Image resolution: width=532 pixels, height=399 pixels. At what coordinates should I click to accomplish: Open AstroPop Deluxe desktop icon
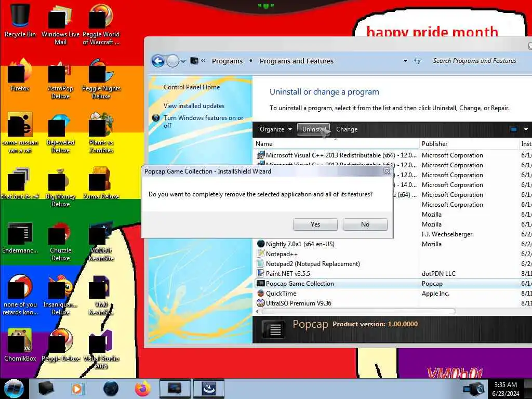(x=60, y=79)
